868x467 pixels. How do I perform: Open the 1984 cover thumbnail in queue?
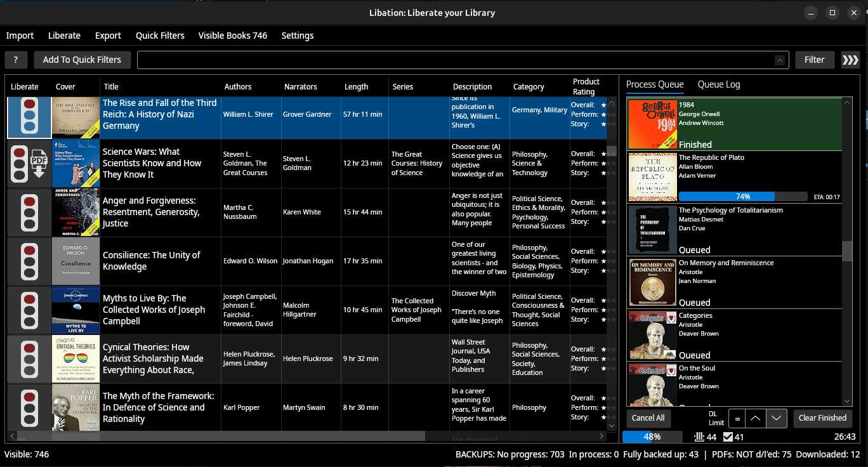(x=652, y=124)
